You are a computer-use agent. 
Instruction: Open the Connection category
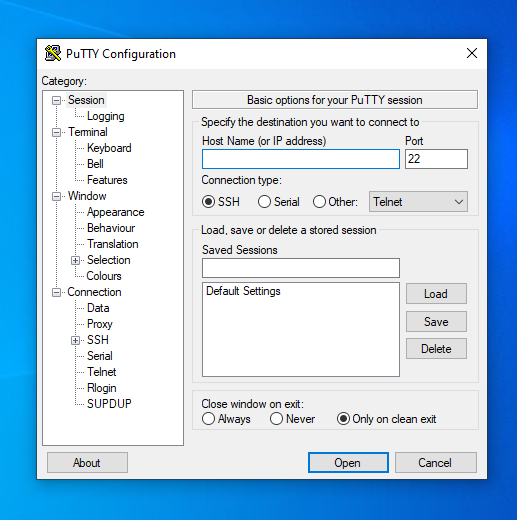pos(94,292)
